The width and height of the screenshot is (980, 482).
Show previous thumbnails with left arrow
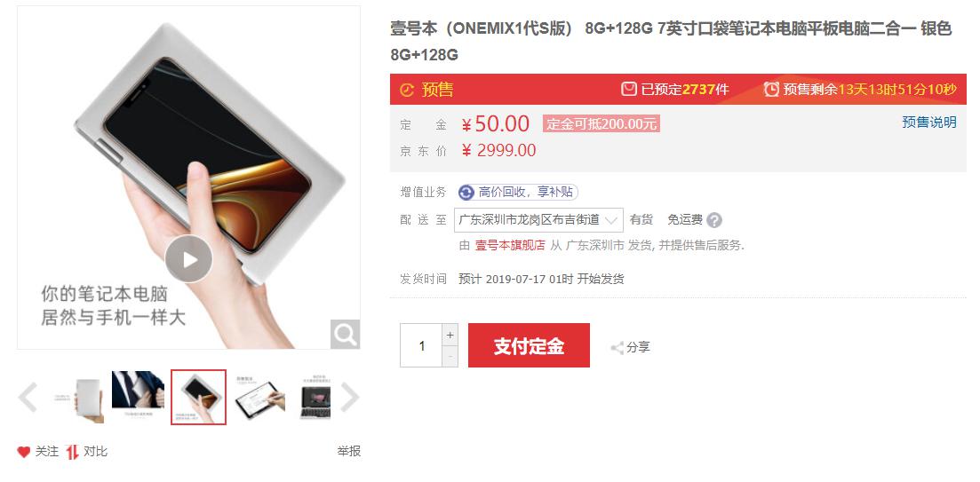pos(28,398)
